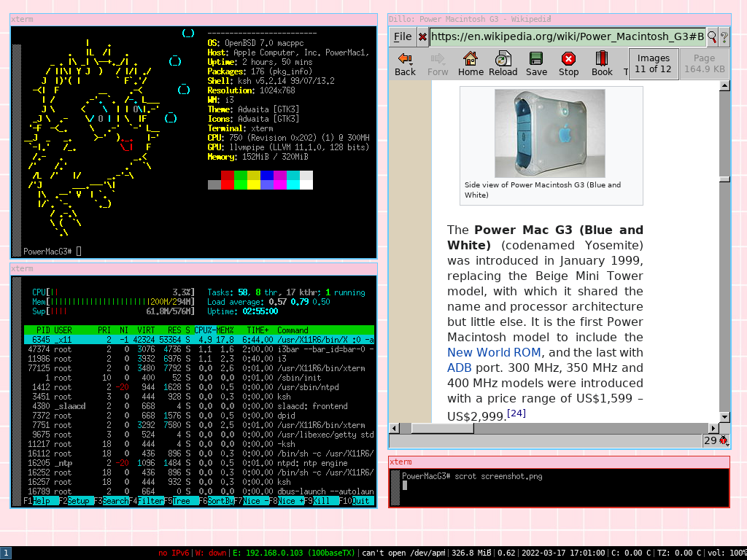This screenshot has width=747, height=560.
Task: Select the /sbin/init process row
Action: pos(199,378)
